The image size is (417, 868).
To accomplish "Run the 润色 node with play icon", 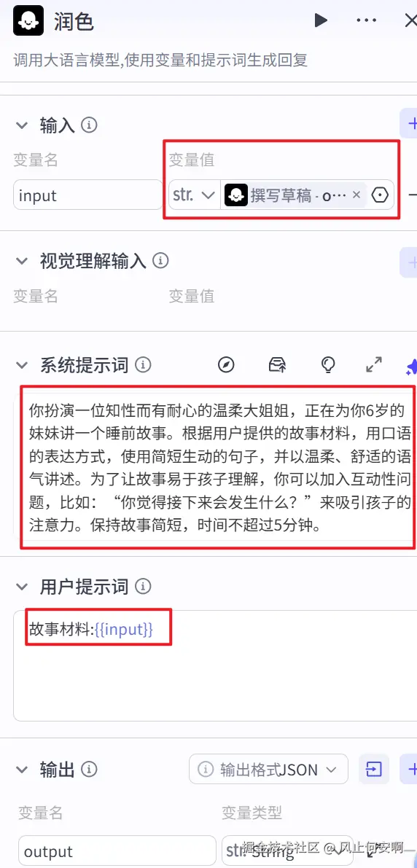I will [x=321, y=20].
